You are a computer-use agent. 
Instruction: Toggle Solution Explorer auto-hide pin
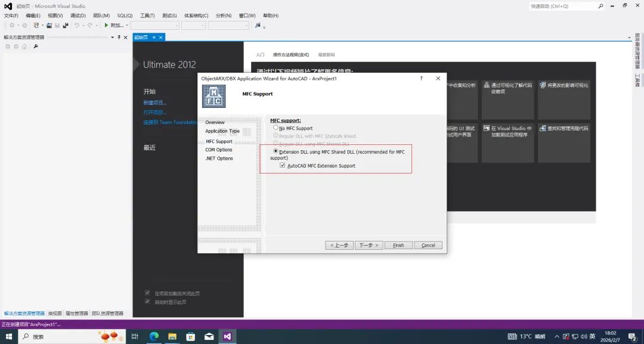[x=119, y=38]
